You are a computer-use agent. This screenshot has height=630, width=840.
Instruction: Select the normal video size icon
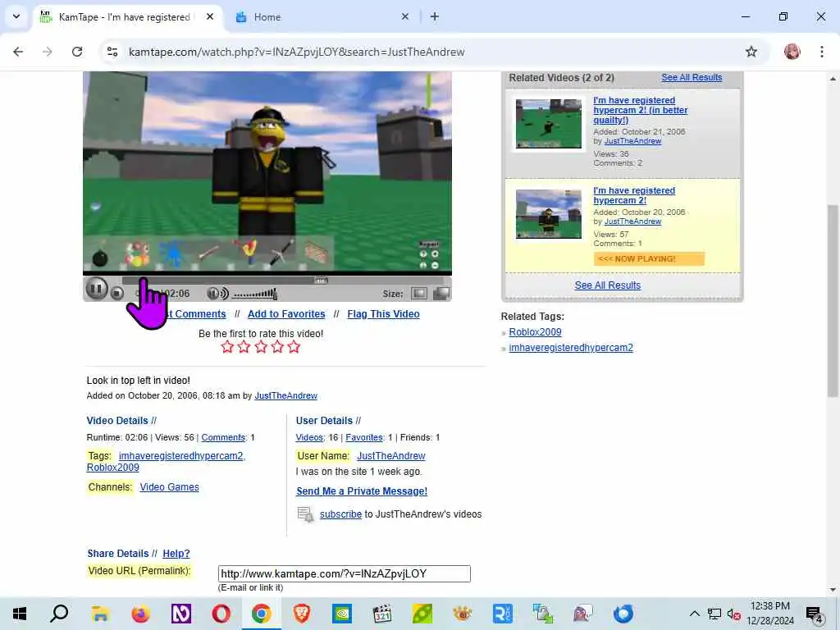click(419, 293)
